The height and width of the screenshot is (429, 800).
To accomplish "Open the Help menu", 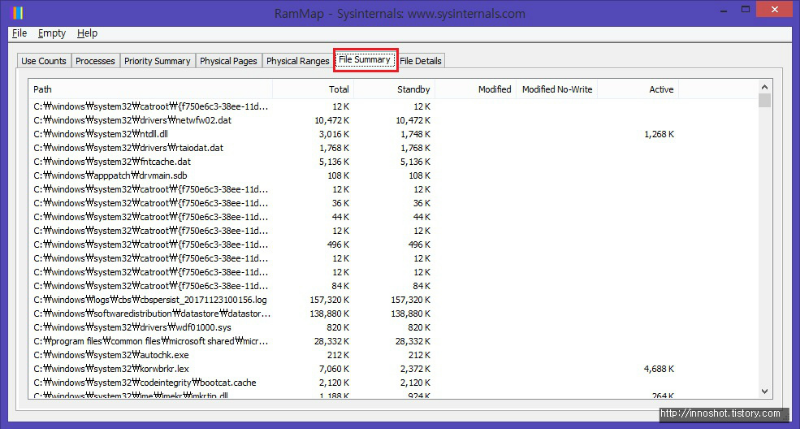I will pos(87,33).
